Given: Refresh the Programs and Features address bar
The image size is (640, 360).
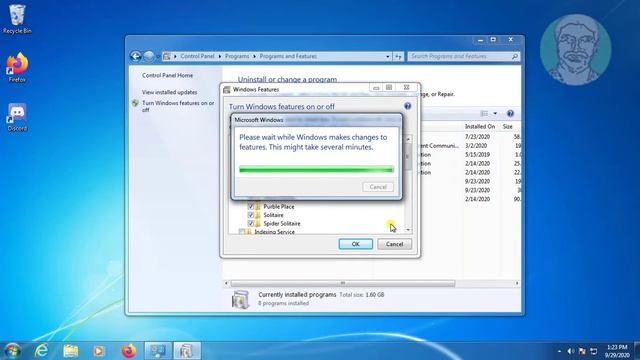Looking at the screenshot, I should coord(398,56).
